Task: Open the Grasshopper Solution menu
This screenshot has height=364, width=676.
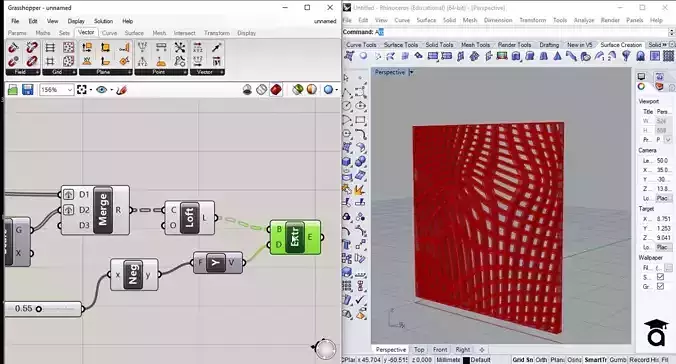Action: coord(103,21)
